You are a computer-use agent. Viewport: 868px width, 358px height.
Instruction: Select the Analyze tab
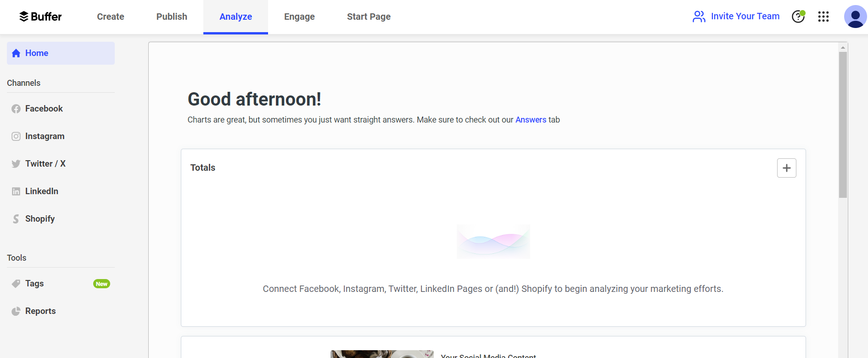[x=235, y=17]
